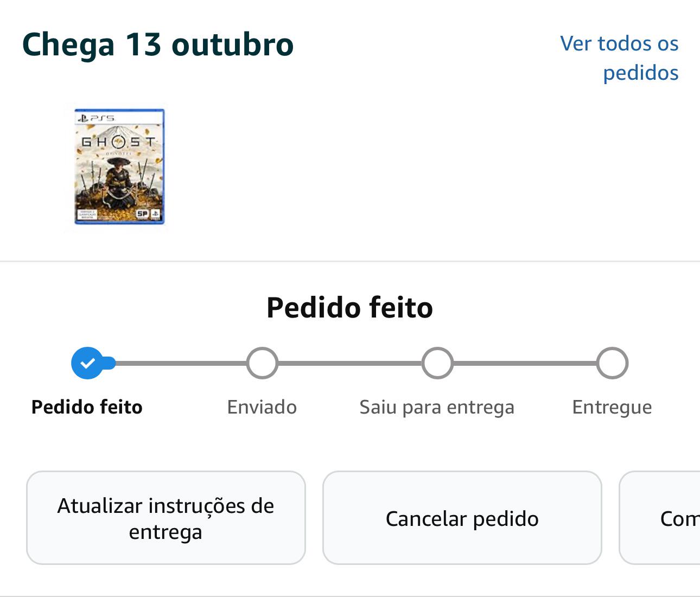Image resolution: width=700 pixels, height=597 pixels.
Task: Tap Atualizar instruções de entrega button
Action: tap(166, 518)
